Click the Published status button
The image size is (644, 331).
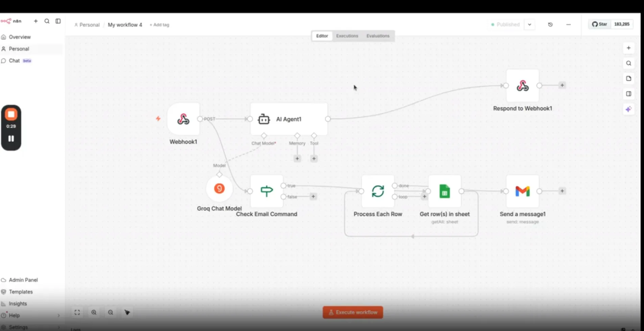coord(506,24)
